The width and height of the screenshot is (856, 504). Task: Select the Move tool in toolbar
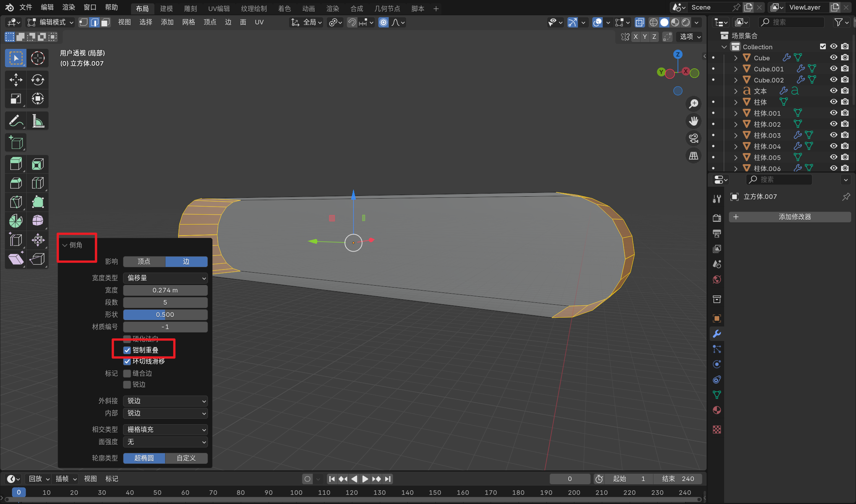pyautogui.click(x=16, y=80)
